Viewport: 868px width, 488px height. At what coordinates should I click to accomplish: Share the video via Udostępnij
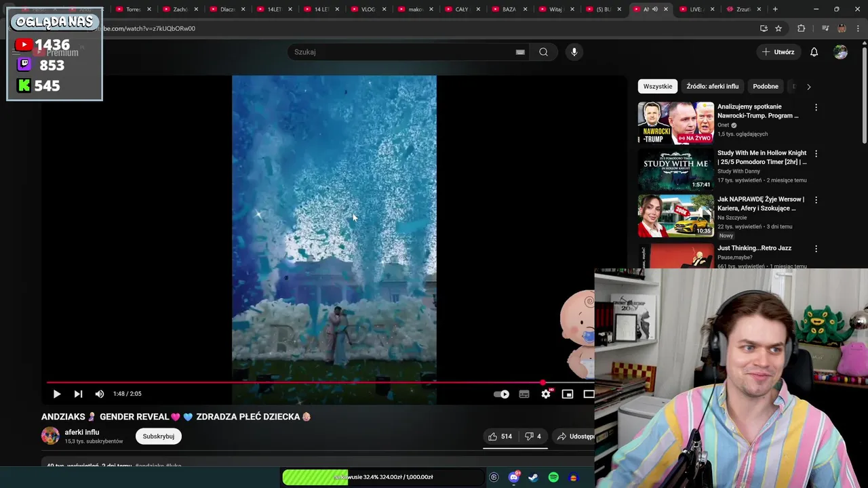tap(575, 436)
